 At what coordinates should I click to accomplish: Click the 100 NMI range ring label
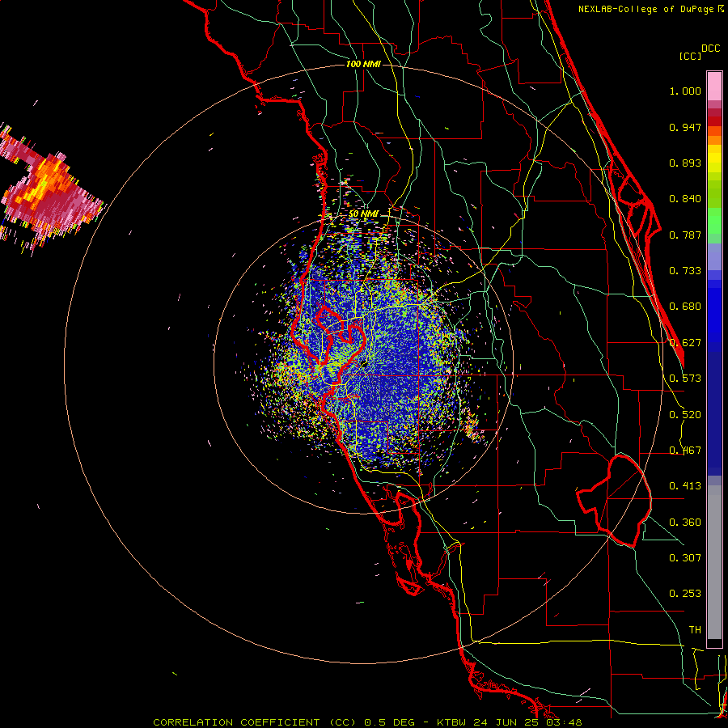363,64
